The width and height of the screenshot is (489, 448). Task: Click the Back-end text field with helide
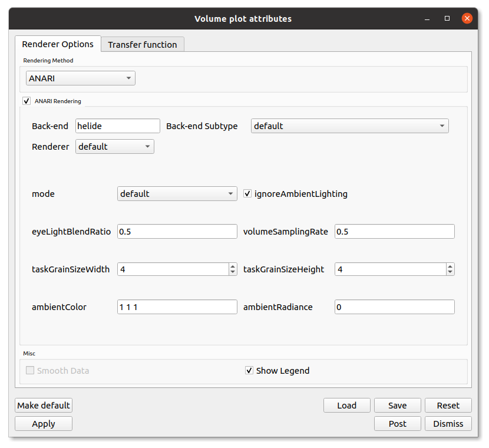click(118, 126)
